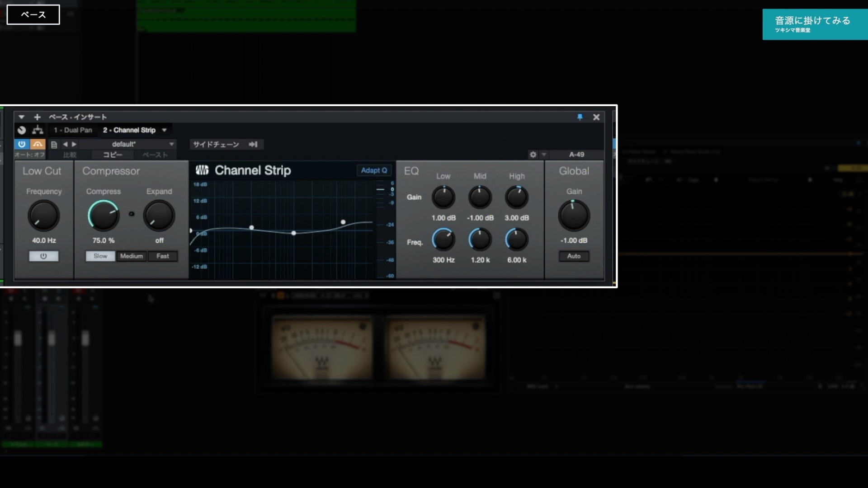This screenshot has height=488, width=868.
Task: Click the next preset arrow icon
Action: (74, 144)
